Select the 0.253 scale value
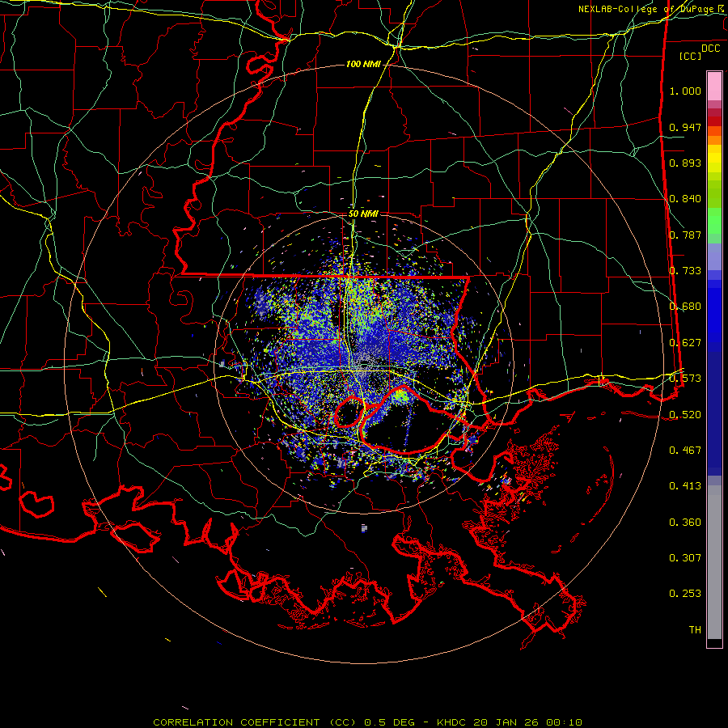728x728 pixels. point(685,594)
